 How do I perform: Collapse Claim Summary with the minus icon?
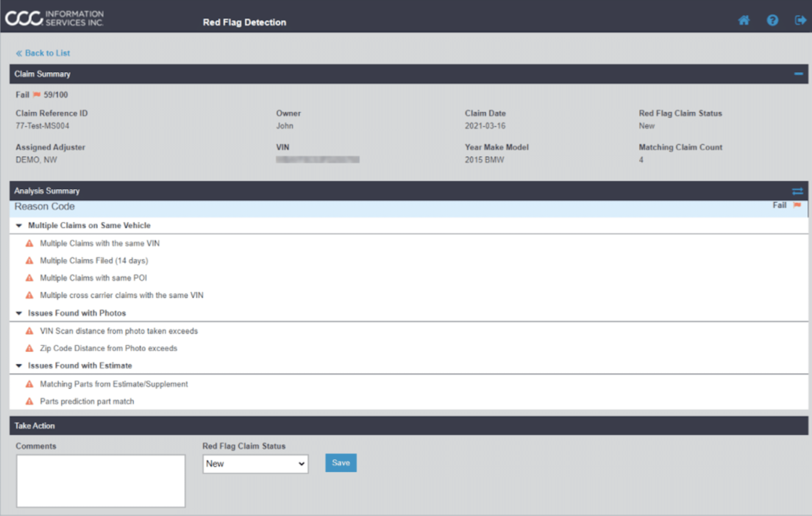click(x=798, y=74)
